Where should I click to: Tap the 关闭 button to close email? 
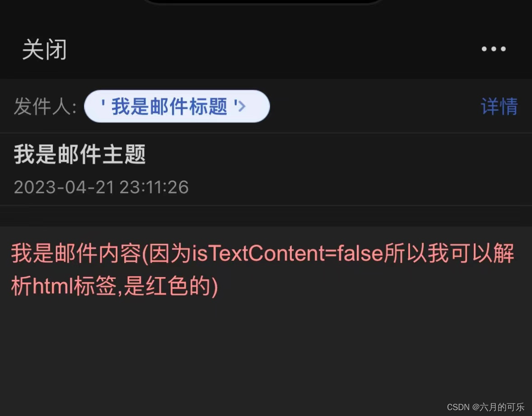(x=44, y=50)
